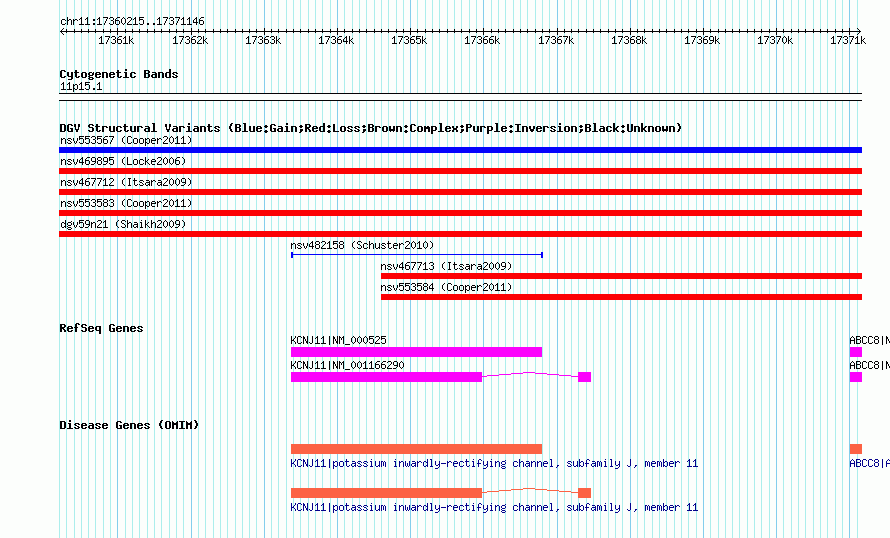Image resolution: width=890 pixels, height=538 pixels.
Task: Click the red loss bar under nsv553584
Action: click(622, 297)
